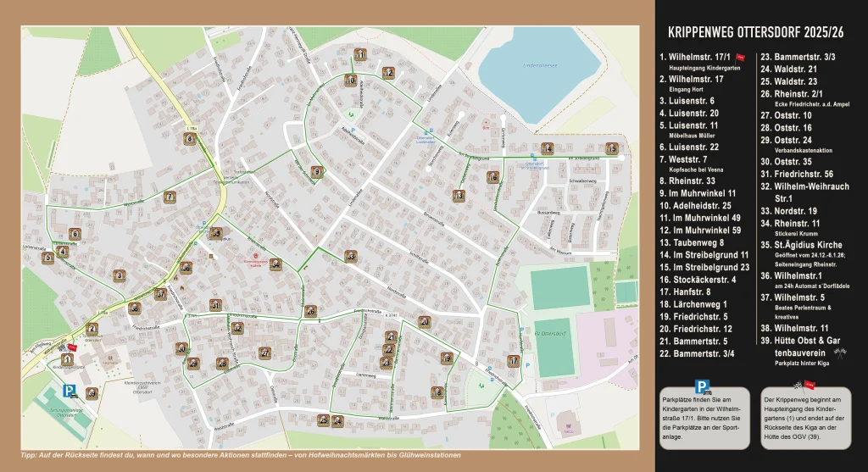Click station marker 17 near FV Ottersdorf
The width and height of the screenshot is (868, 472).
coord(513,361)
